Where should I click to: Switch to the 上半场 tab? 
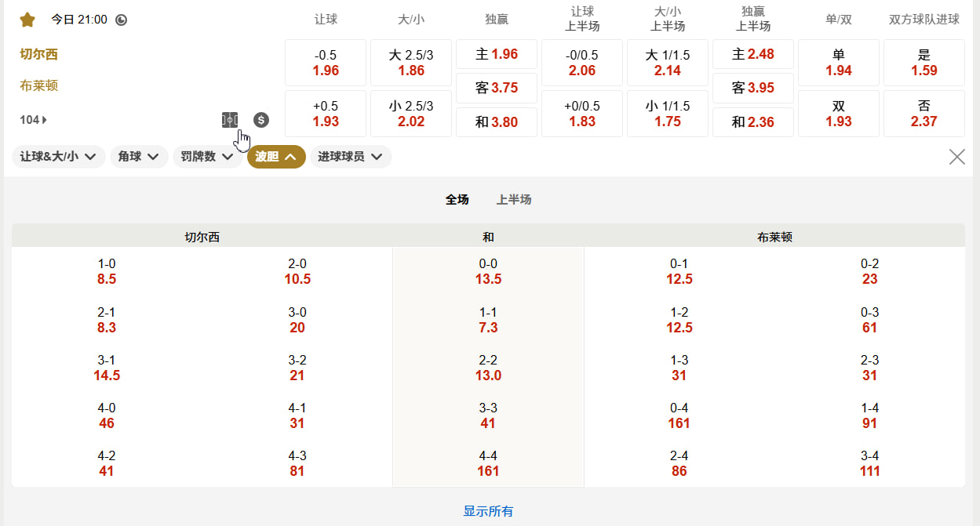(x=514, y=200)
